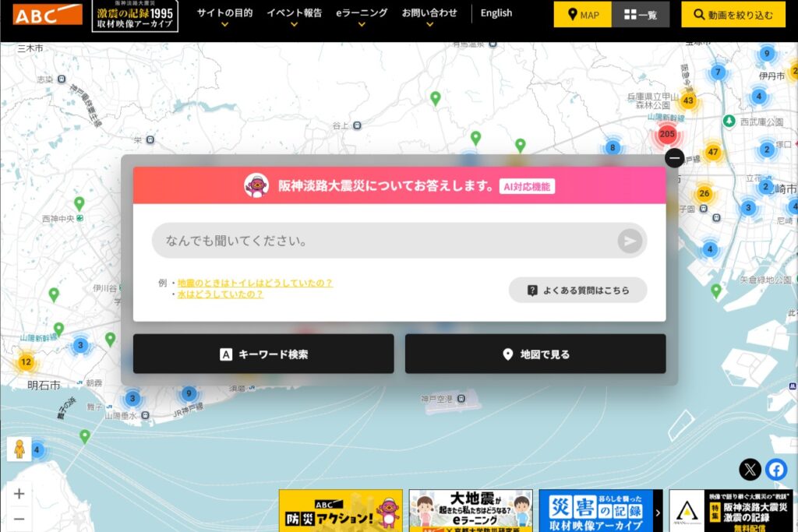Click the Street View pegman icon

click(x=19, y=449)
